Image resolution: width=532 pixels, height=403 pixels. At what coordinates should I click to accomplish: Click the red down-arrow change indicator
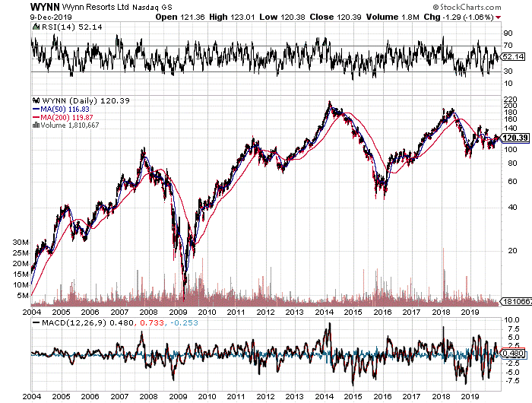(498, 17)
